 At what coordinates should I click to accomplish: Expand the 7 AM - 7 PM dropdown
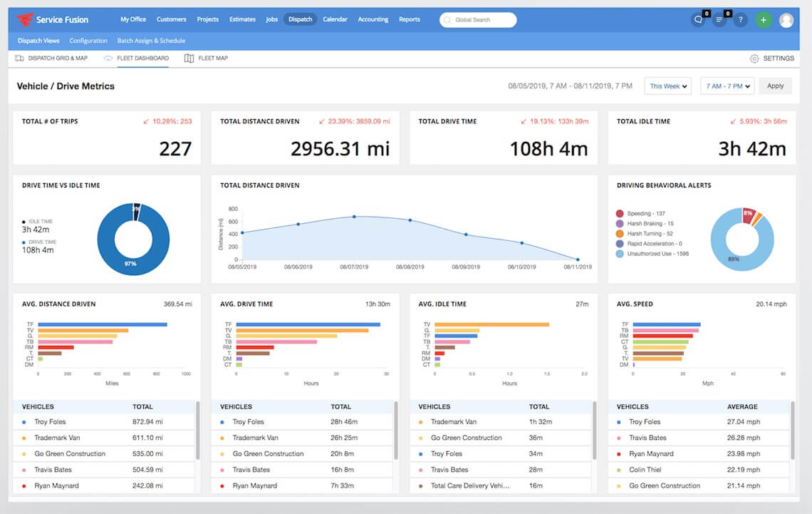click(727, 86)
